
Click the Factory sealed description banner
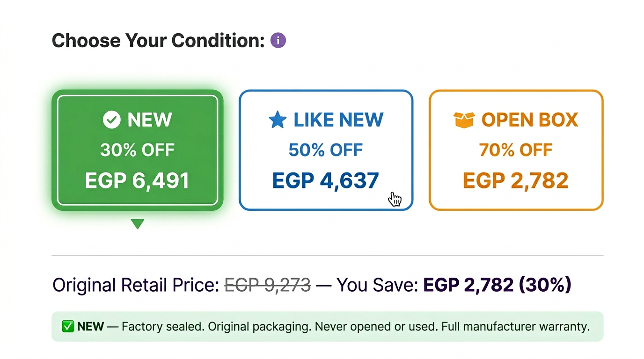pyautogui.click(x=328, y=326)
